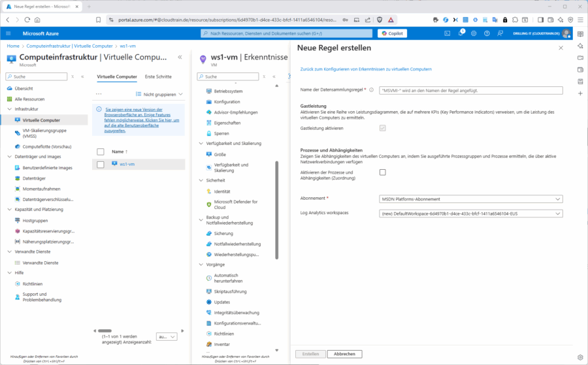Open Automatisch herunterfahren
Image resolution: width=588 pixels, height=365 pixels.
point(228,278)
